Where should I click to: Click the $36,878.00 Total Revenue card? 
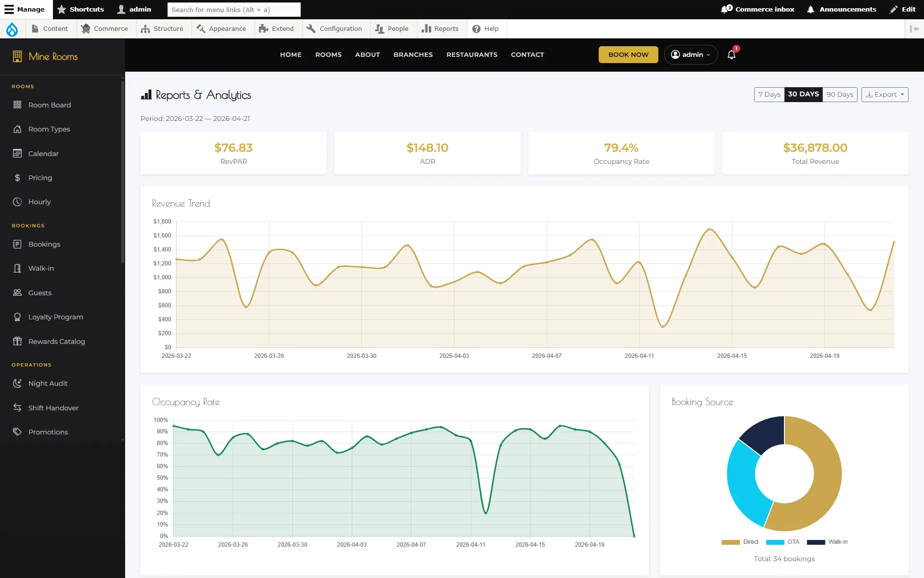[x=815, y=153]
